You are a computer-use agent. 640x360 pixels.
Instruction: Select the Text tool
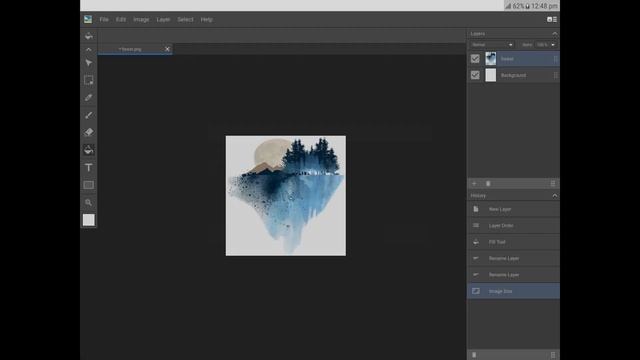89,167
